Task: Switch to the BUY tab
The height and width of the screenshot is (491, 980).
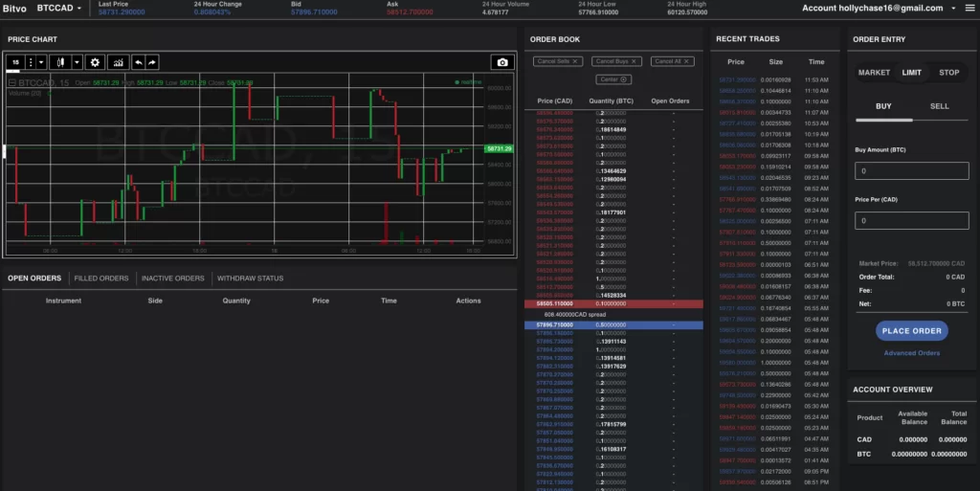Action: (883, 106)
